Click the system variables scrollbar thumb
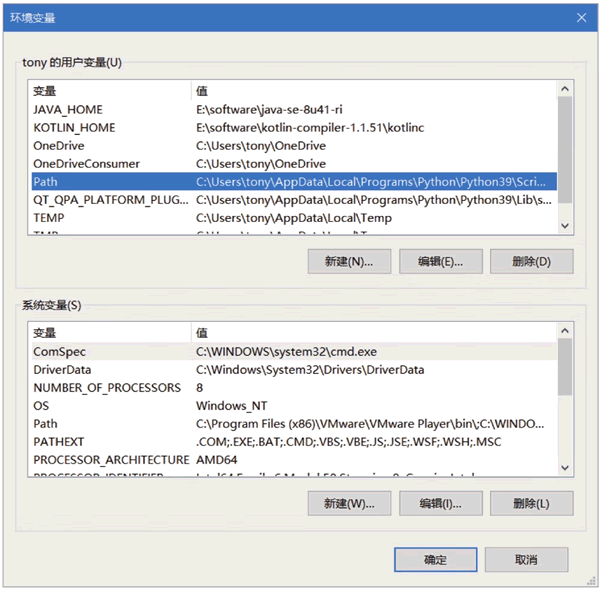This screenshot has height=590, width=600. click(565, 367)
